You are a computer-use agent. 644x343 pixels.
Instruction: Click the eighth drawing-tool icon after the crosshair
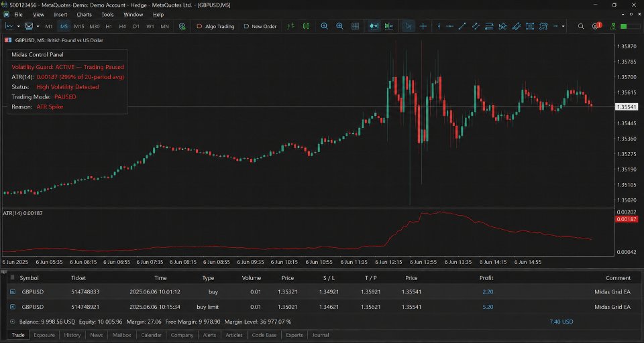tap(530, 26)
